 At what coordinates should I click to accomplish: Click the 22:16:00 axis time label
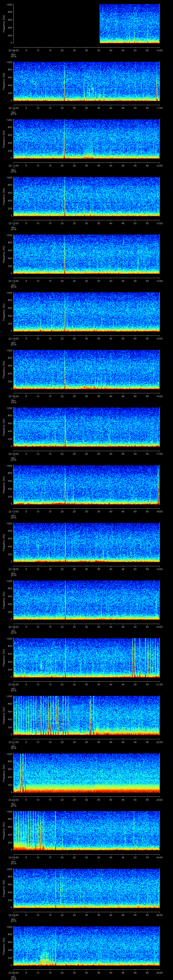coord(14,454)
